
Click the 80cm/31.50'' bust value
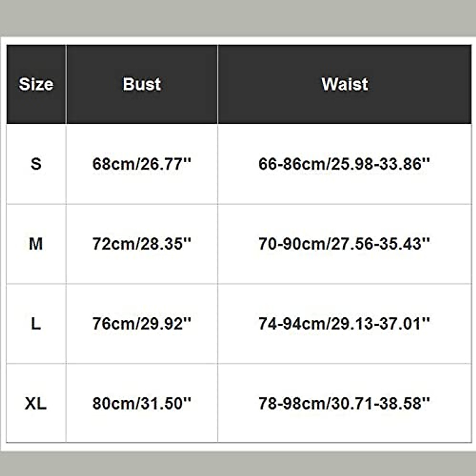coord(142,403)
